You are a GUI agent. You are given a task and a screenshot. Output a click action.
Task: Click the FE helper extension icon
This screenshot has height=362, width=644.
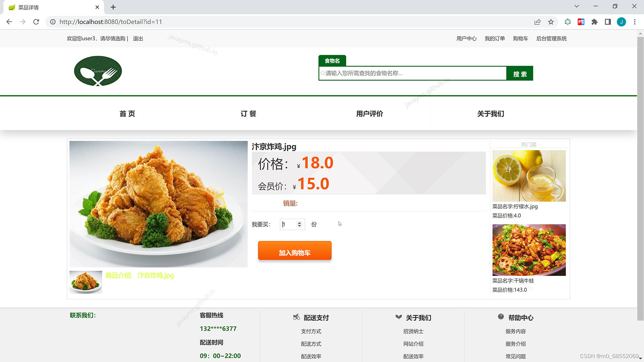pos(581,22)
